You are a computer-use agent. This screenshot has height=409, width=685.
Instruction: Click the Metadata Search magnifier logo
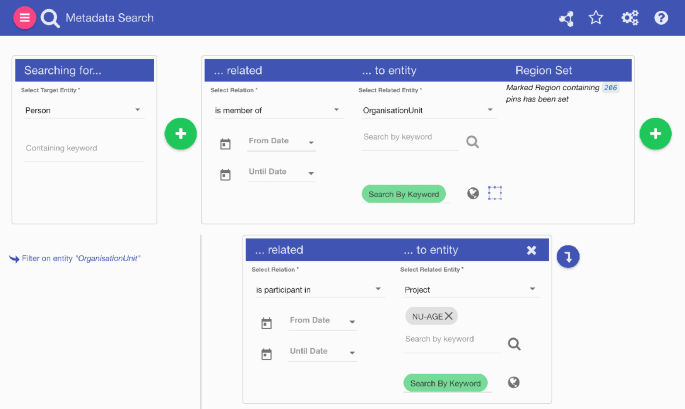click(50, 18)
